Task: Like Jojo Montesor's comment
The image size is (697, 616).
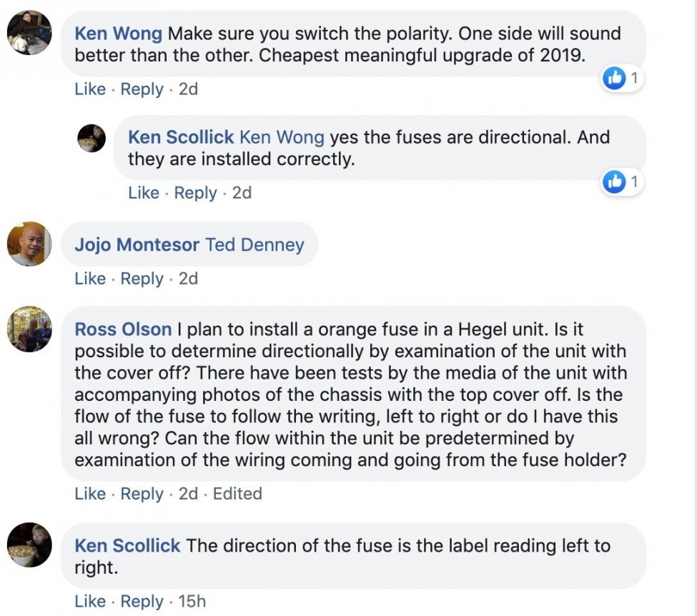Action: point(90,279)
